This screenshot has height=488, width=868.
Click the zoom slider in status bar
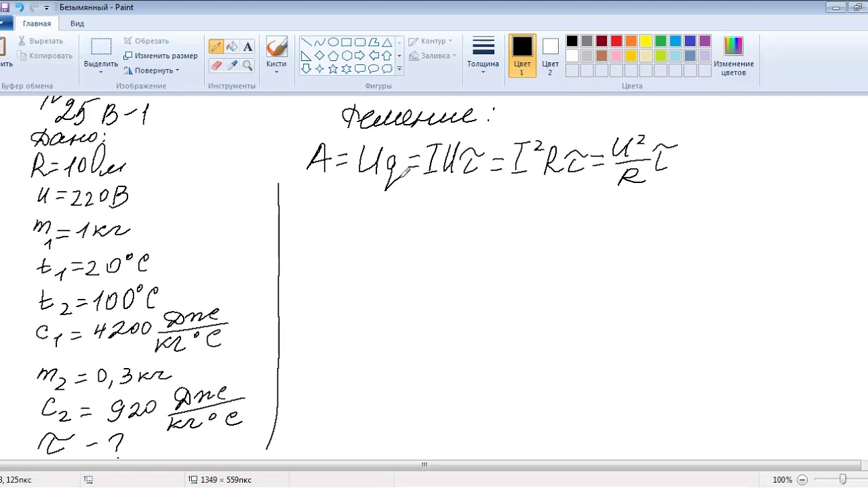click(843, 479)
